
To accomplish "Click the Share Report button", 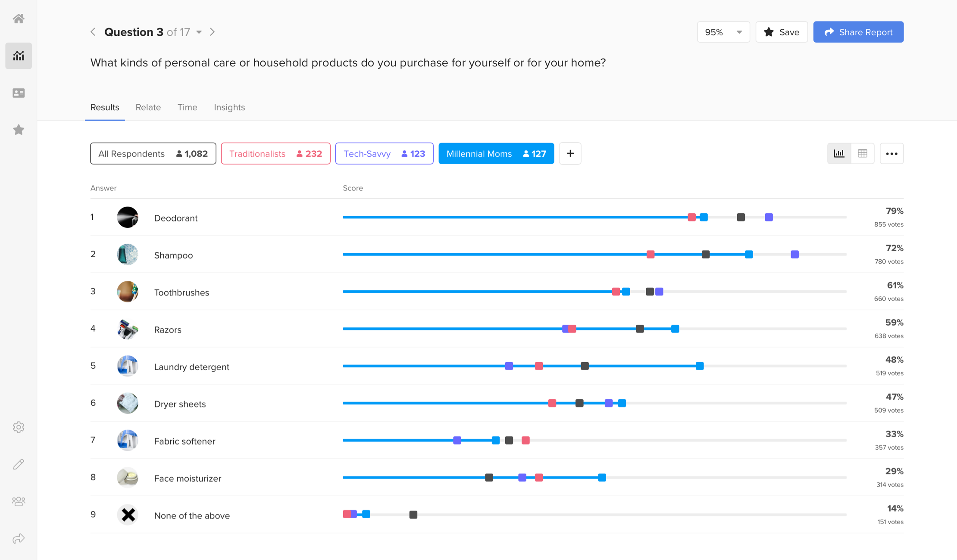I will 858,32.
